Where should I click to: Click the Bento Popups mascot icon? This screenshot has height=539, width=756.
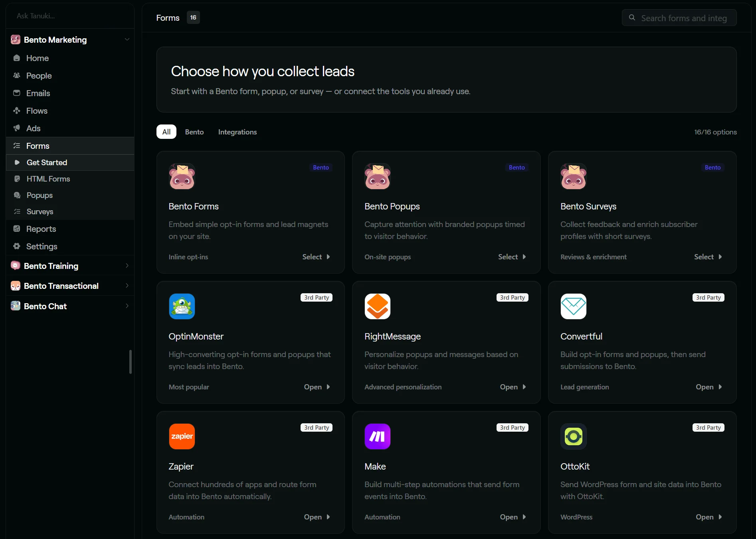pyautogui.click(x=378, y=176)
